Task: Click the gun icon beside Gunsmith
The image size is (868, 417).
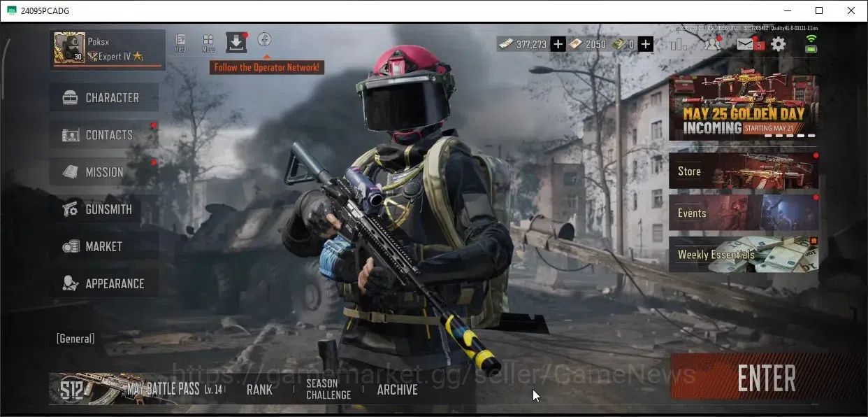Action: point(70,209)
